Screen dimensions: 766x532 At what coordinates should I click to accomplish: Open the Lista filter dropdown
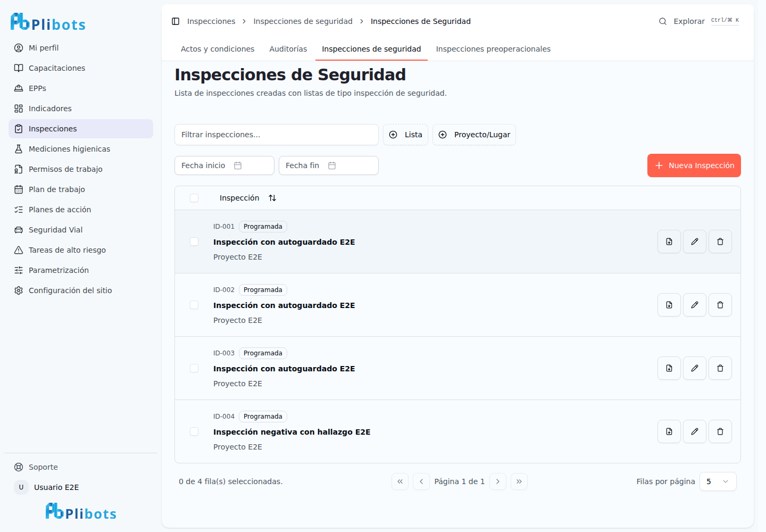pos(405,135)
